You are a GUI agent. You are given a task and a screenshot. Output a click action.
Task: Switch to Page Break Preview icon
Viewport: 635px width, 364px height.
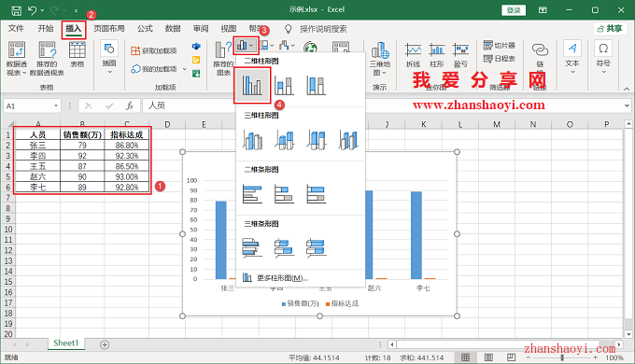511,357
